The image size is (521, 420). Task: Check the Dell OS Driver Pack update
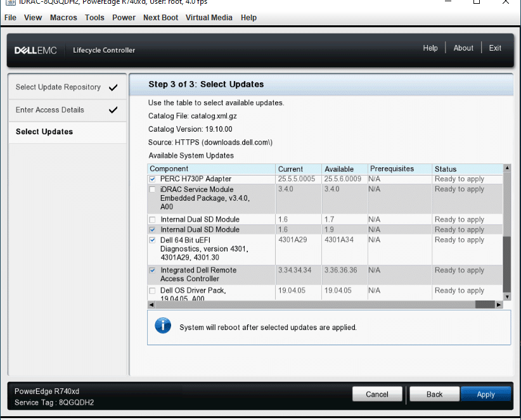[153, 291]
